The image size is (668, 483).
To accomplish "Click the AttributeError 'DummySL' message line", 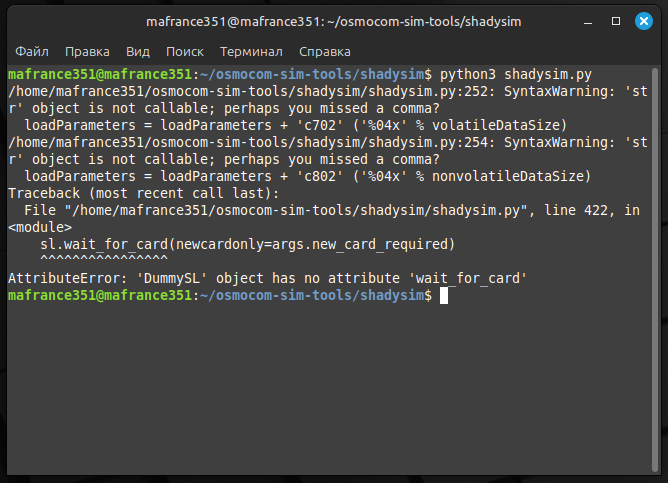I will coord(267,278).
